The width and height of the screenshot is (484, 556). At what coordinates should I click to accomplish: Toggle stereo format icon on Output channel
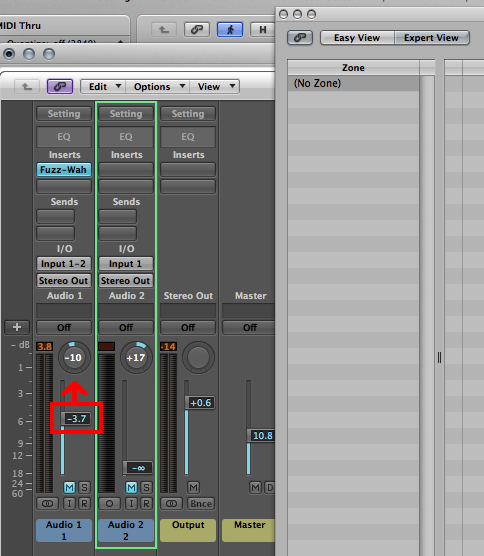171,503
